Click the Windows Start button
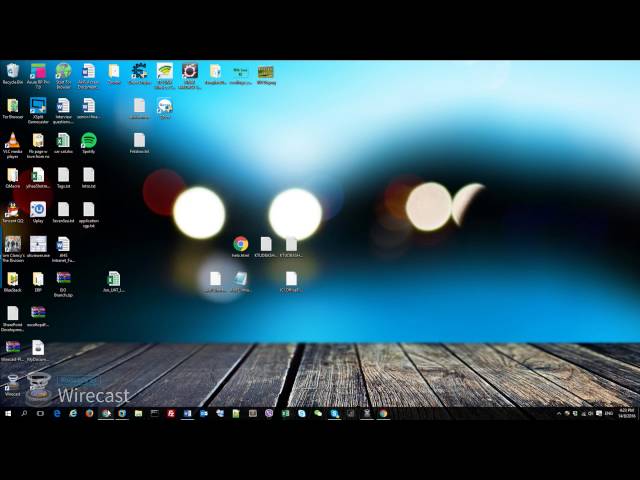 pyautogui.click(x=8, y=412)
